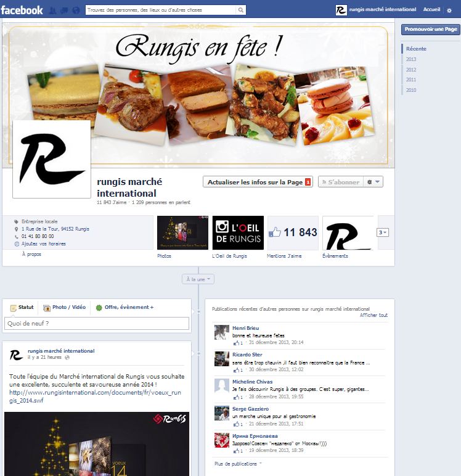Click Serge Gazziero's avatar
Screen dimensions: 461x476
point(222,413)
